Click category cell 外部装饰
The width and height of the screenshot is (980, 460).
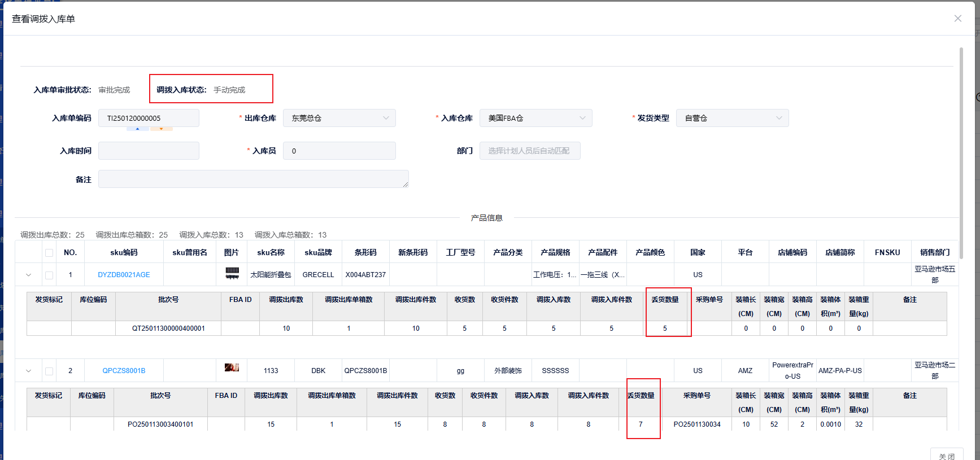(x=508, y=371)
